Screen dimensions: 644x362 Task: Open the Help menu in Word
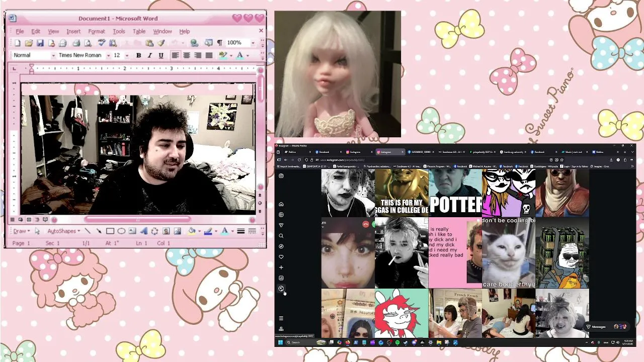point(185,31)
